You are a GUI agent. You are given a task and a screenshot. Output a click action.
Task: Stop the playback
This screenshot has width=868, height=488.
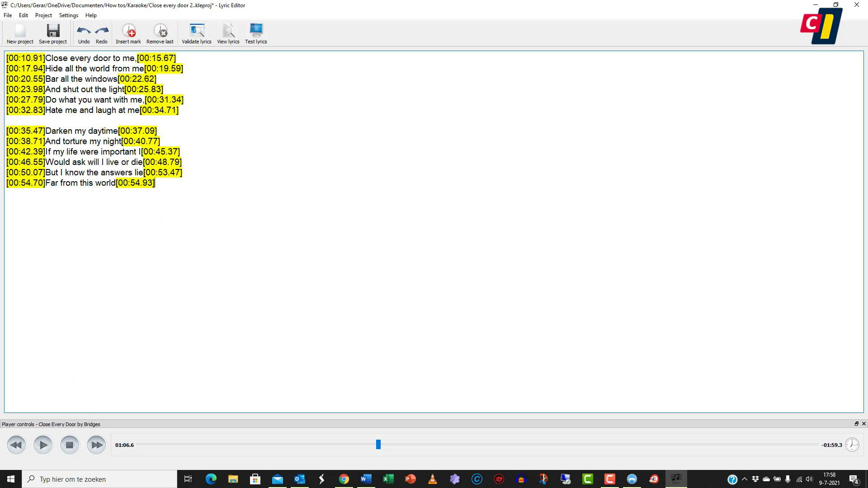click(69, 445)
